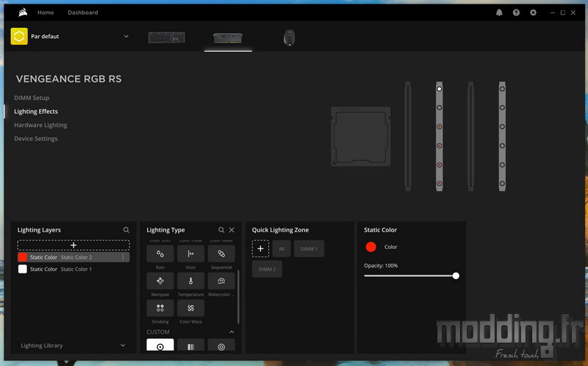Search within Lighting Type panel
The width and height of the screenshot is (588, 366).
point(221,230)
